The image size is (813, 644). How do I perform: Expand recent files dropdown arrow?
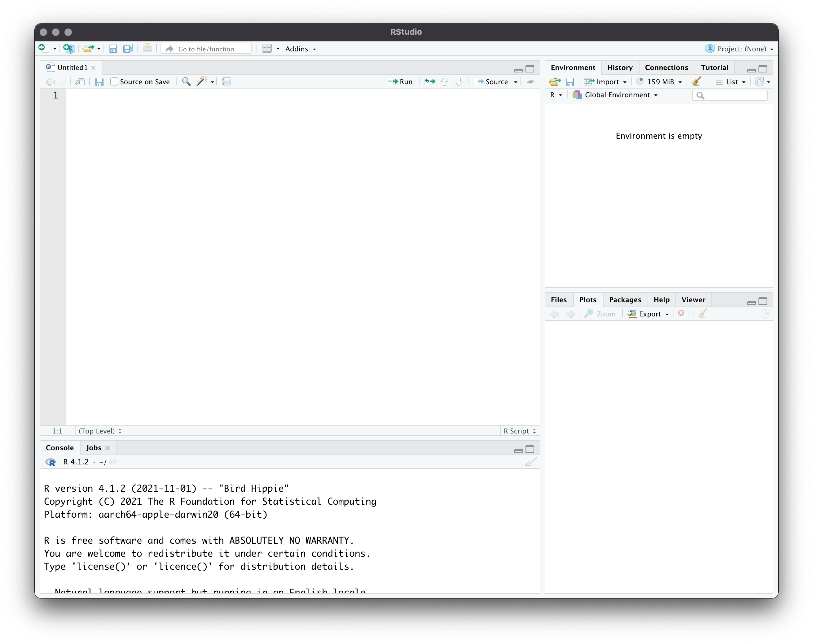(99, 49)
